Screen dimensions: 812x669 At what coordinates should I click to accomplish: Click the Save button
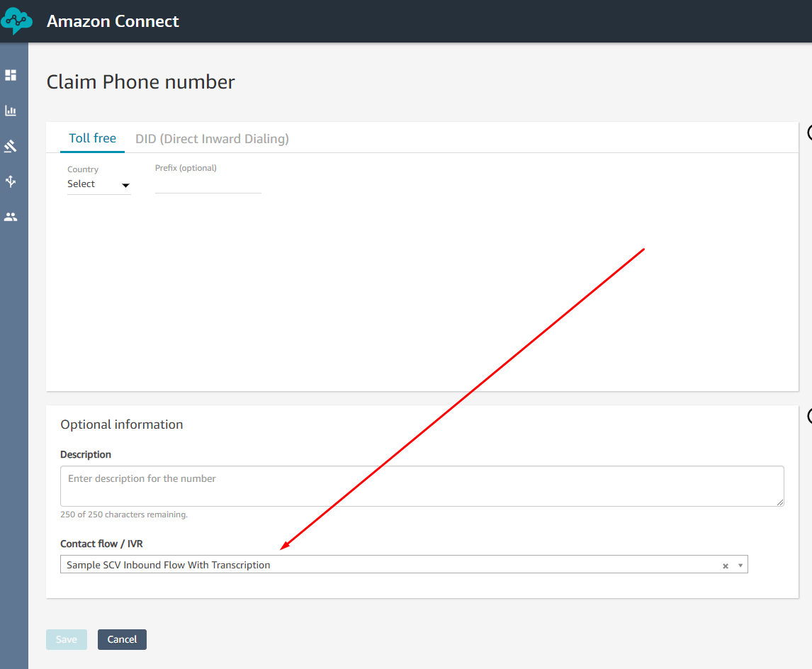(66, 639)
